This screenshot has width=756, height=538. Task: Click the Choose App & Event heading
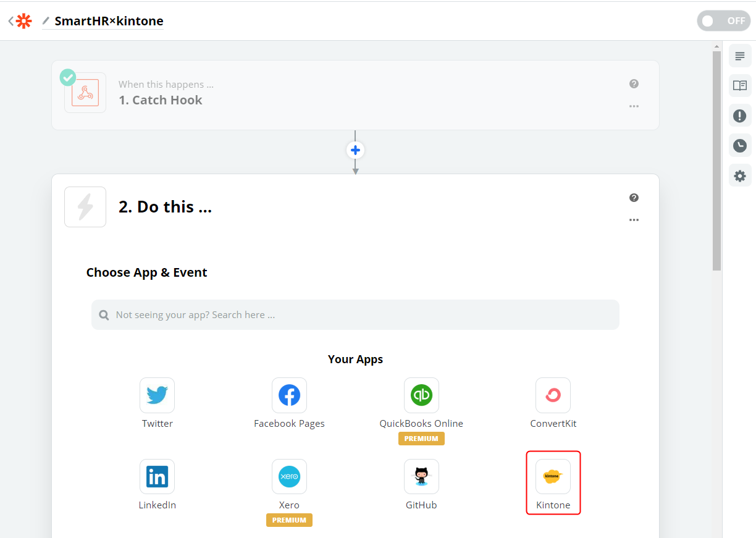[147, 272]
